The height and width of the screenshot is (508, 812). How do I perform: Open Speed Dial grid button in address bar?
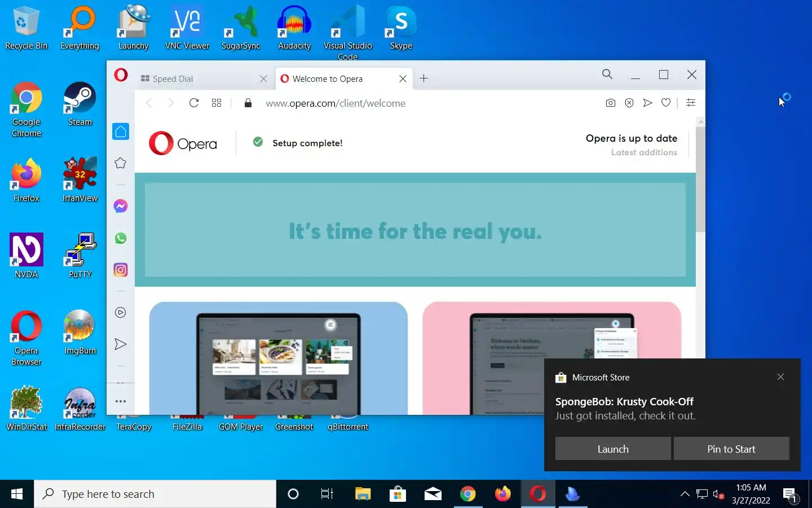tap(217, 103)
